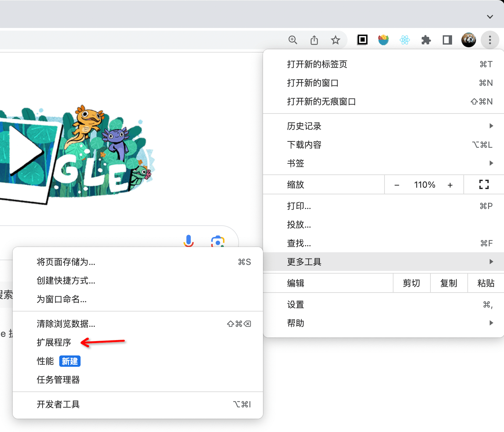Bookmark this page with the star icon
504x432 pixels.
(335, 40)
